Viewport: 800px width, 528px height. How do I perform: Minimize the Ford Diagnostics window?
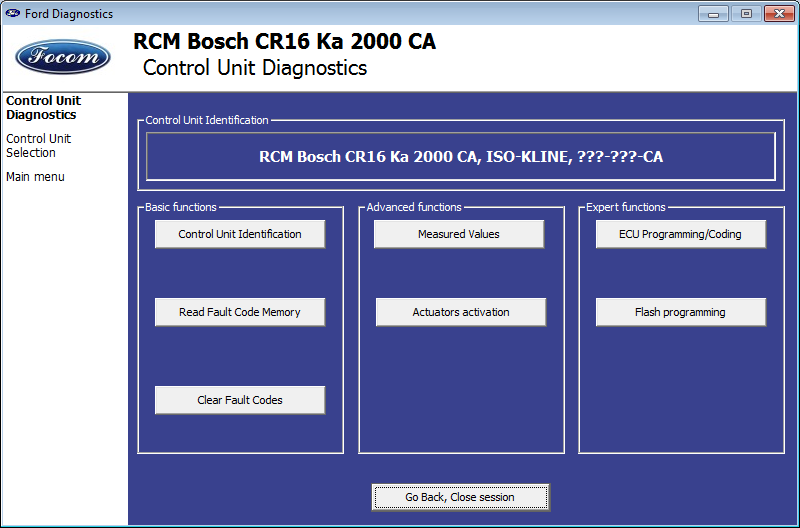[x=713, y=13]
